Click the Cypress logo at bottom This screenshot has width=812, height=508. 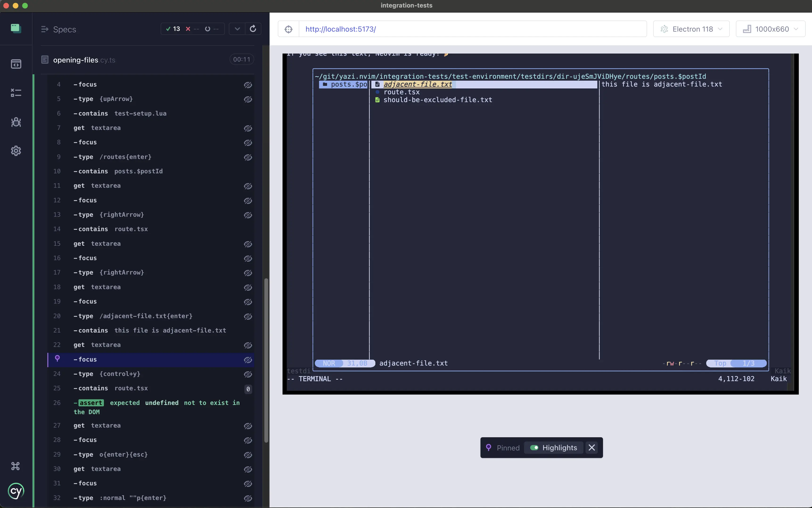[x=16, y=491]
